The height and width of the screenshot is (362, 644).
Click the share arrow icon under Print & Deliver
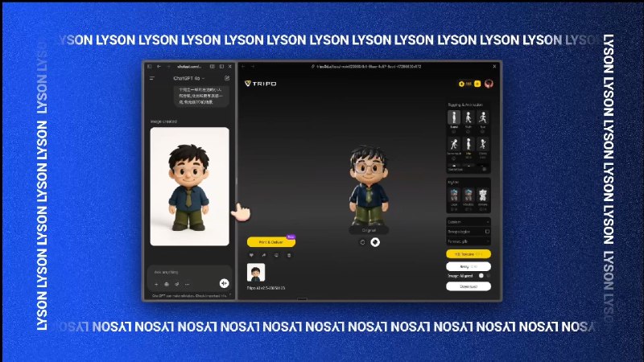point(264,255)
